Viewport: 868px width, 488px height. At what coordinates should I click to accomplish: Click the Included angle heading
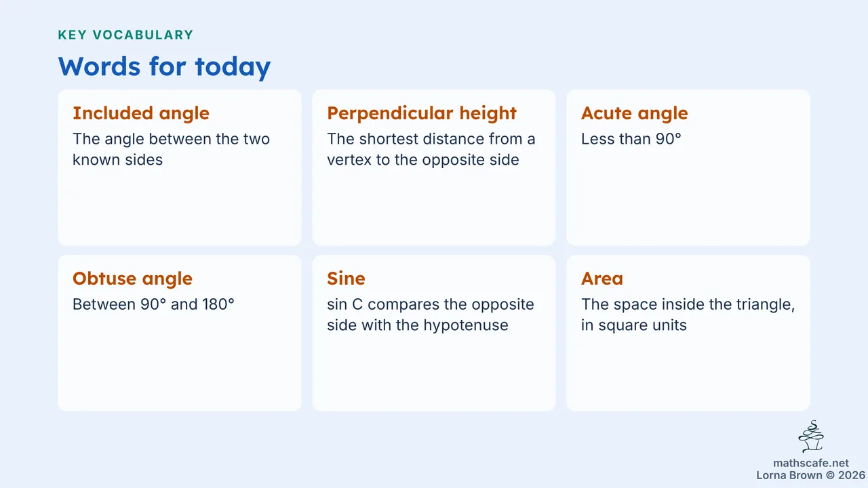[141, 113]
